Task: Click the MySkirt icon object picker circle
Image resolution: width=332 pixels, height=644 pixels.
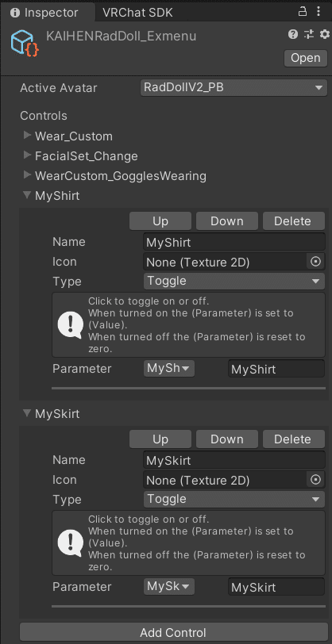Action: pos(315,480)
